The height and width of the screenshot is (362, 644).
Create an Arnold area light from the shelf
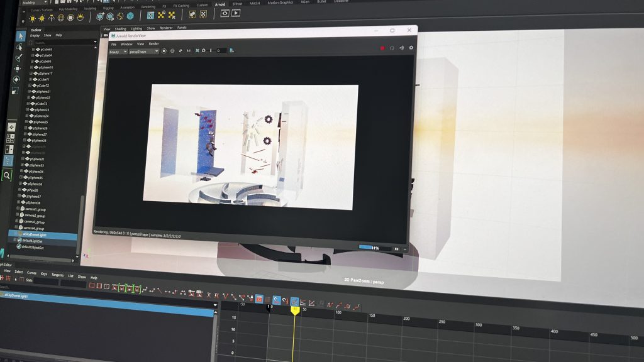pos(33,18)
